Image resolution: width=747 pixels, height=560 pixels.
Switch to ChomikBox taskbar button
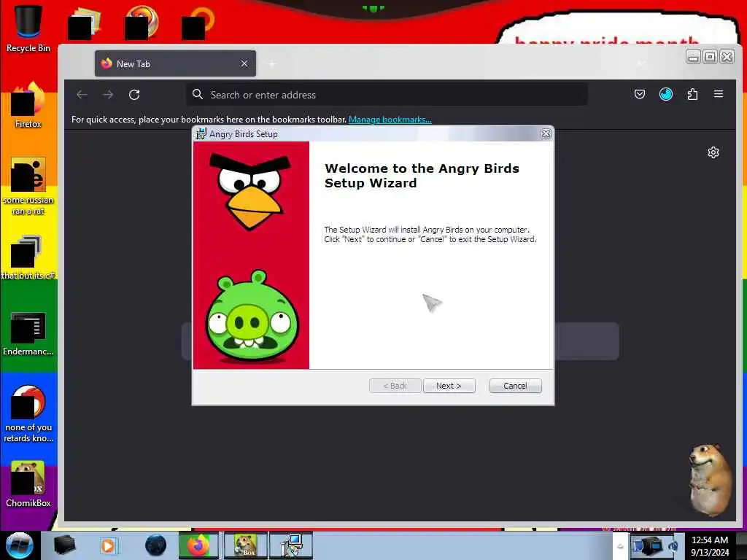[x=245, y=545]
